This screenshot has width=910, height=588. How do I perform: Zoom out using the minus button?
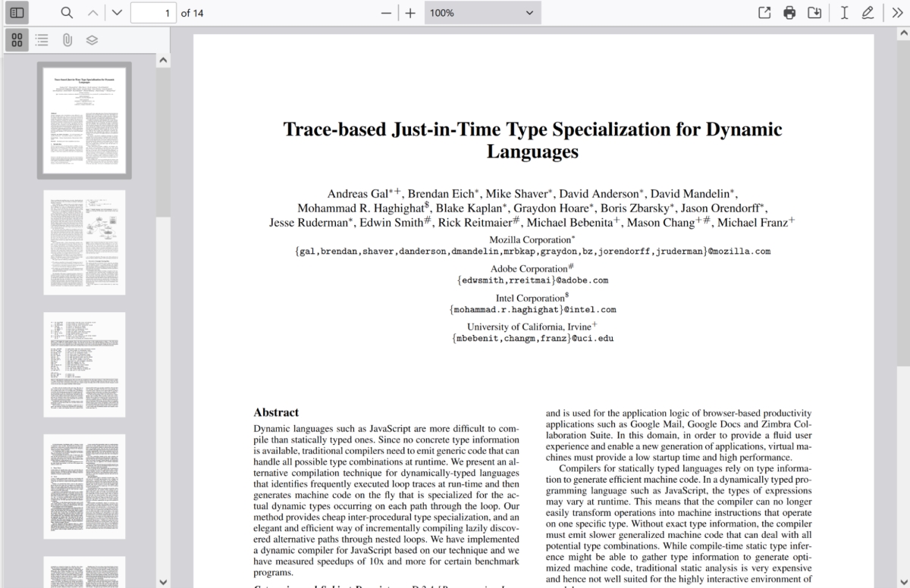click(x=386, y=12)
